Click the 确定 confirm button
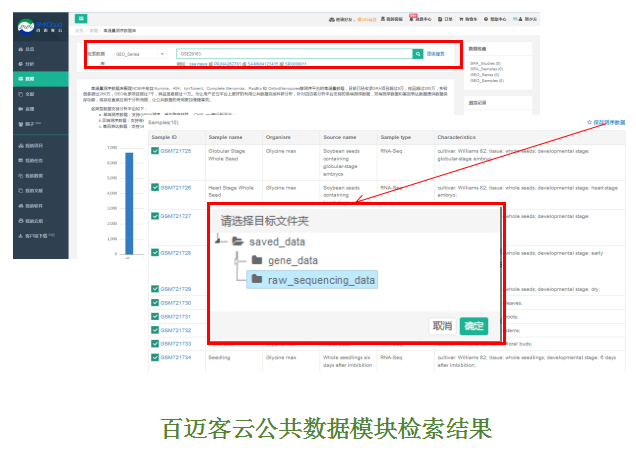This screenshot has height=468, width=636. pos(474,325)
